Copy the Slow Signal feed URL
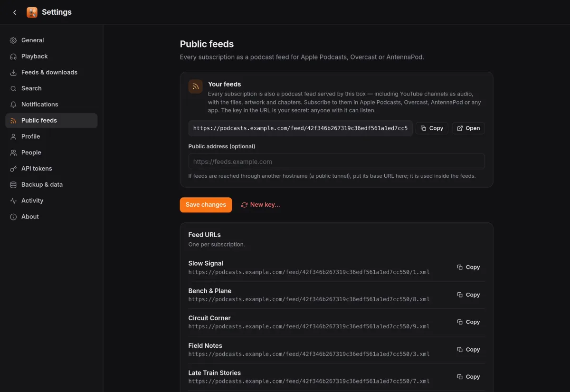Image resolution: width=570 pixels, height=392 pixels. tap(468, 268)
